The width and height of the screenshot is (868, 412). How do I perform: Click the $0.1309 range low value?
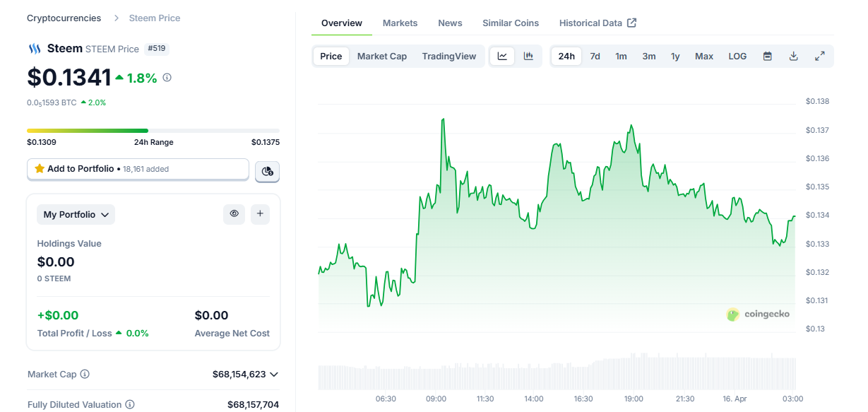[x=42, y=142]
